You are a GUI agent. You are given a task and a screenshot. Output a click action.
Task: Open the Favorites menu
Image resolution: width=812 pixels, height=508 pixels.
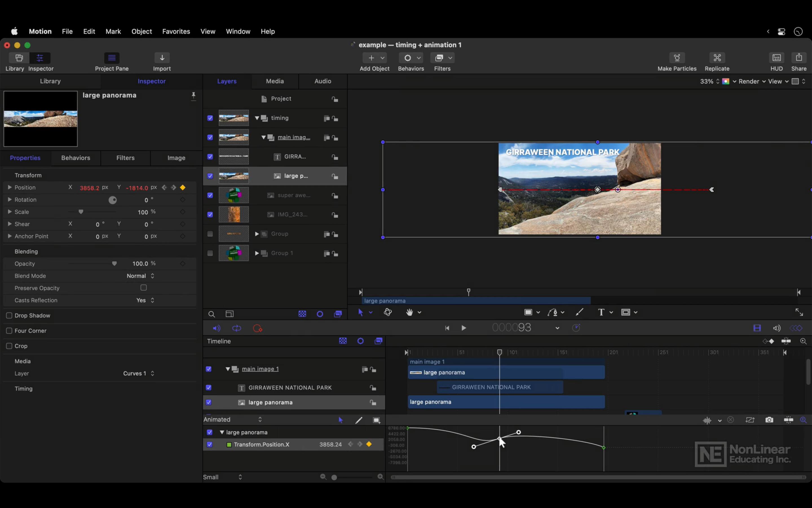tap(176, 31)
